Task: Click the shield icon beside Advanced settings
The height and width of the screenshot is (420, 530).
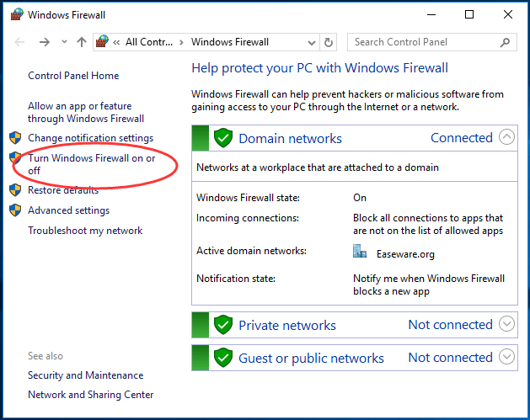Action: pyautogui.click(x=15, y=210)
